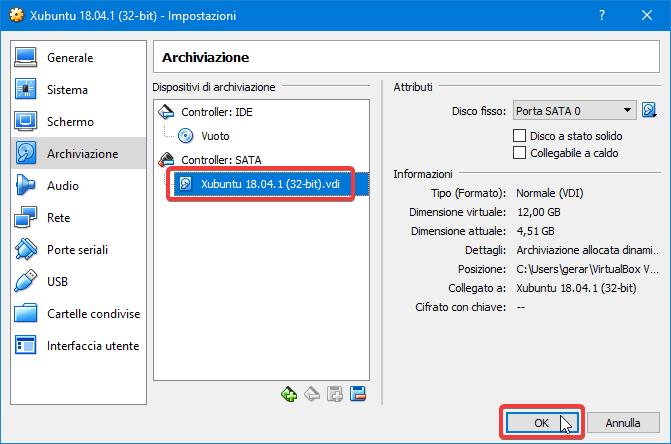Click the empty optical disc icon
This screenshot has height=444, width=671.
(x=185, y=136)
